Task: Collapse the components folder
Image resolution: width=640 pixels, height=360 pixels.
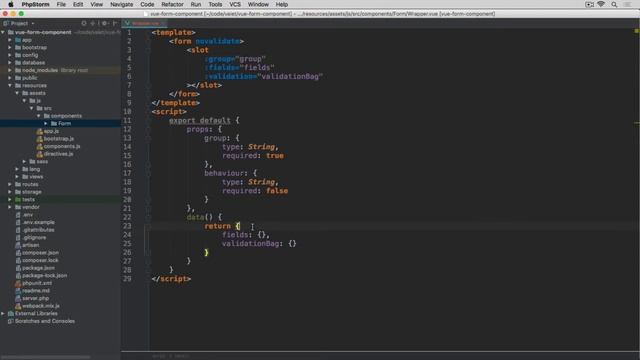Action: (x=39, y=116)
